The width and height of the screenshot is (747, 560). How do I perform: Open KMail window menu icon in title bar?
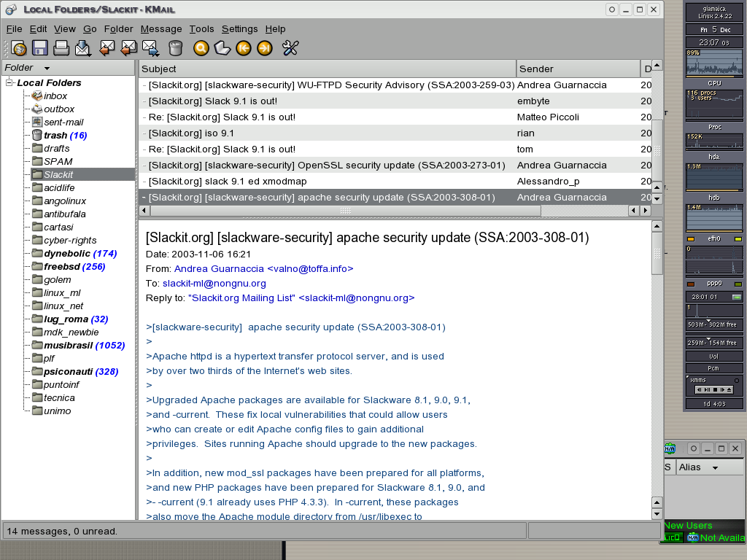tap(10, 9)
